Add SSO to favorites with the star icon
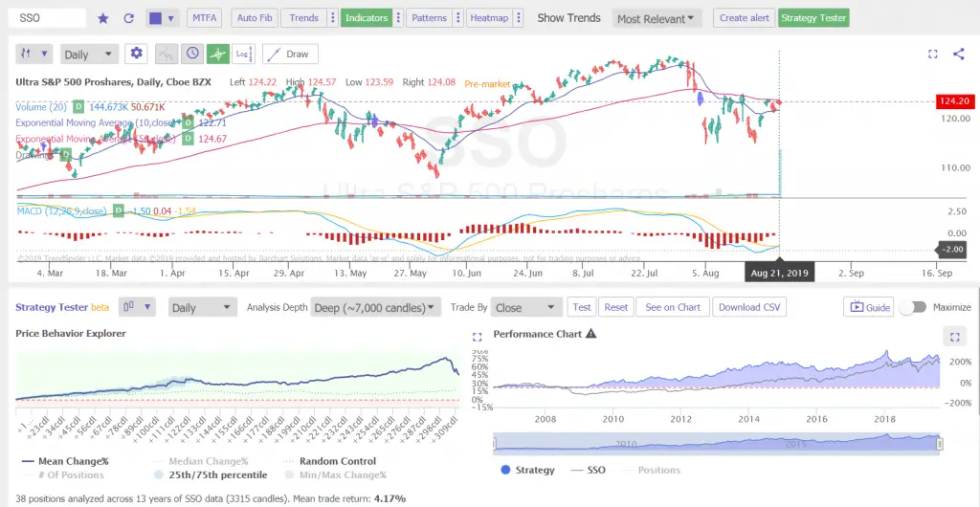 (x=103, y=18)
